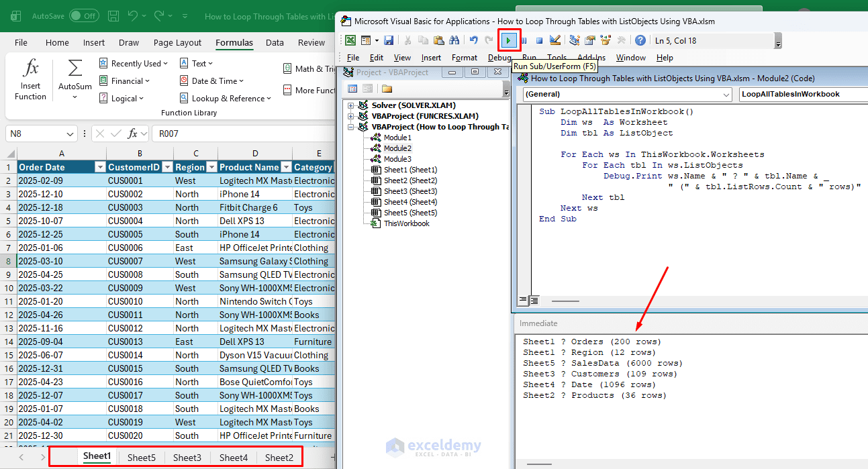The height and width of the screenshot is (469, 868).
Task: Click the Redo icon in VBA toolbar
Action: (x=489, y=40)
